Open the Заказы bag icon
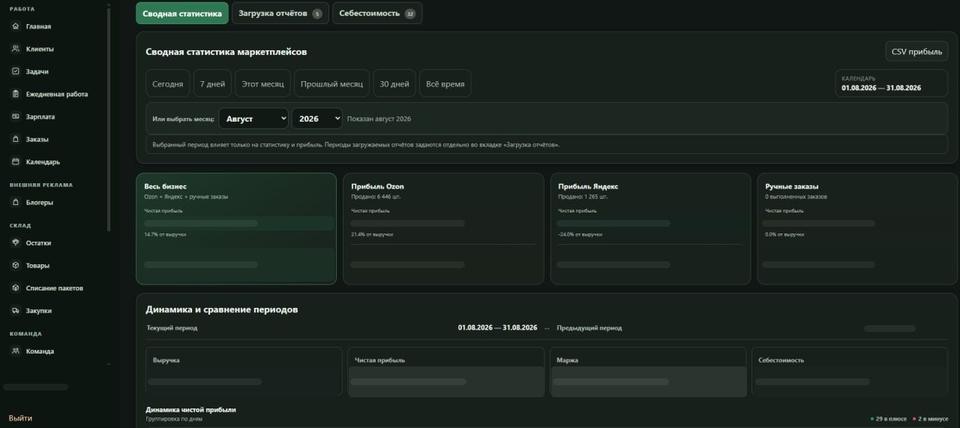 [16, 139]
